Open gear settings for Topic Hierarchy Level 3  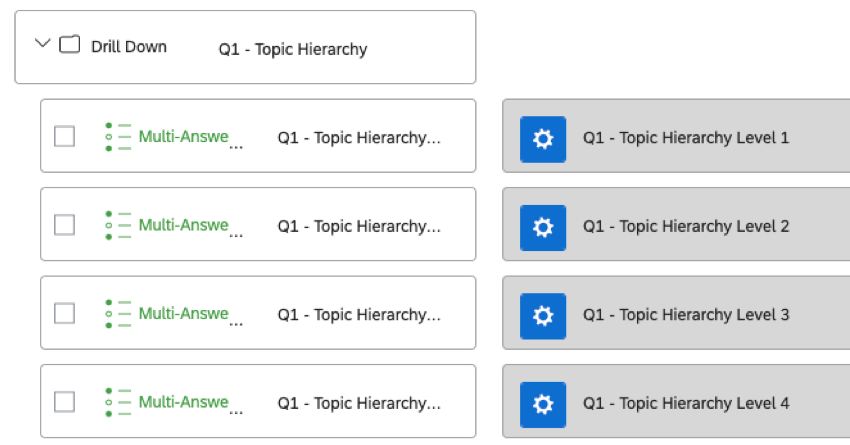[x=543, y=315]
